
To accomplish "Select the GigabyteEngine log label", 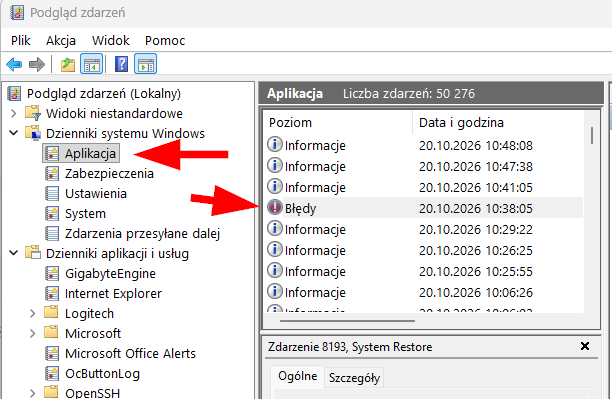I will point(110,274).
